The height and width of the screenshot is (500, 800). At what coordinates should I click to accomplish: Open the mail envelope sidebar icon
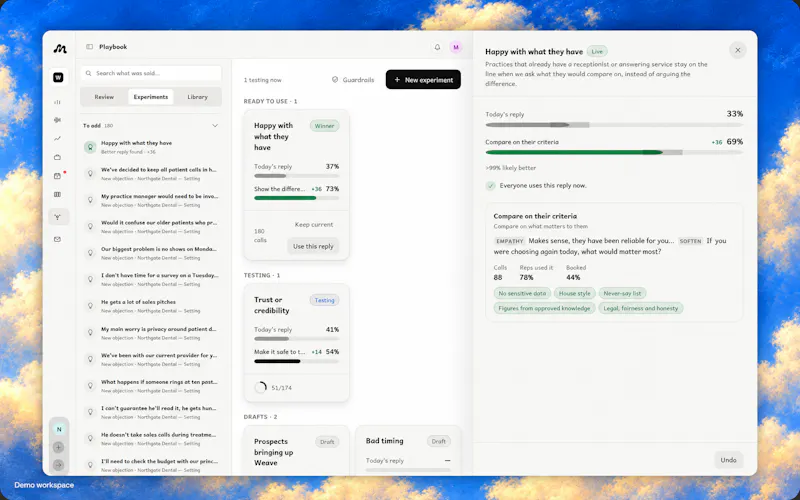[x=58, y=239]
